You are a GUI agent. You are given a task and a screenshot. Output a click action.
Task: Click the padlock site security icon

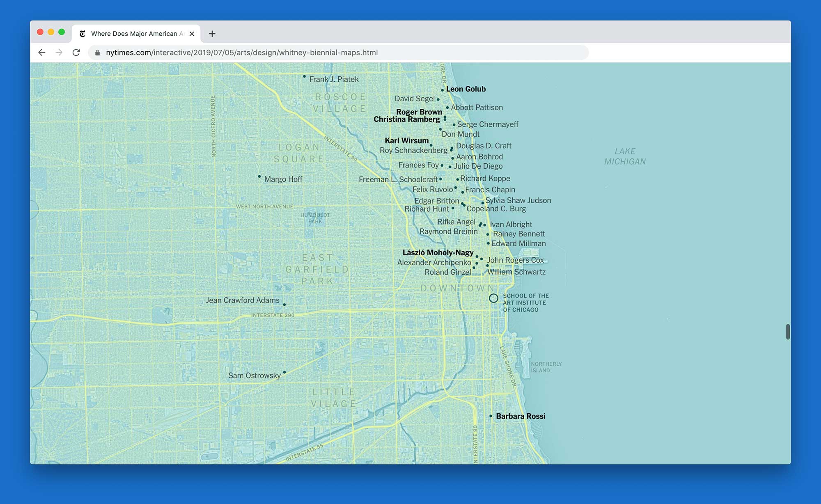pyautogui.click(x=97, y=53)
